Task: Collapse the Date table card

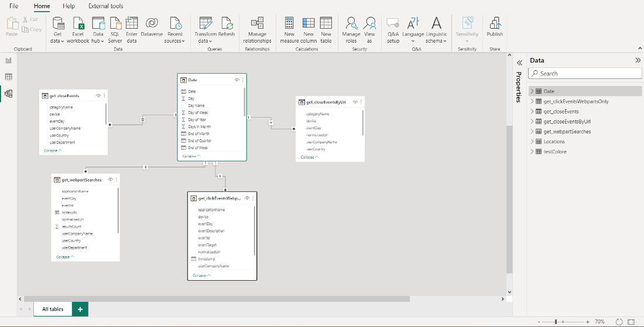Action: (189, 156)
